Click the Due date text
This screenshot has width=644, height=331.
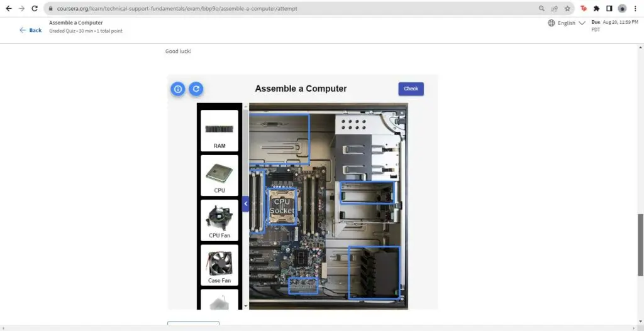(614, 25)
